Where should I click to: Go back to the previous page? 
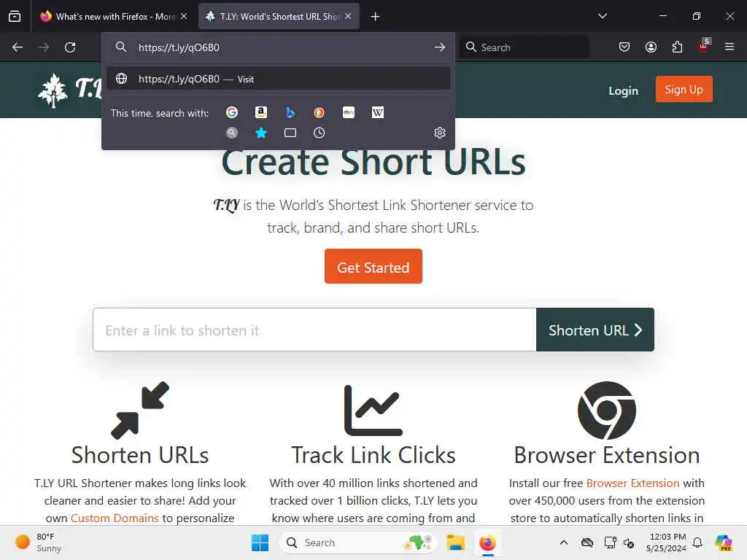[18, 47]
